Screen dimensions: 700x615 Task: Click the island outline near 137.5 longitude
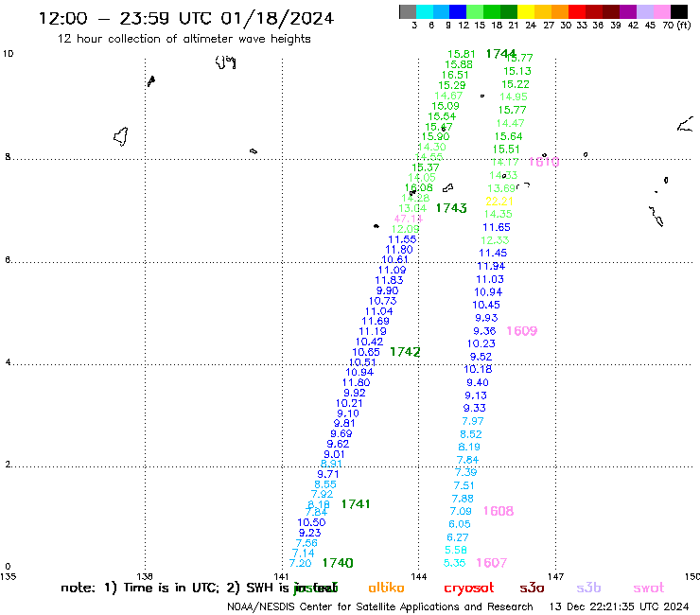[x=121, y=136]
